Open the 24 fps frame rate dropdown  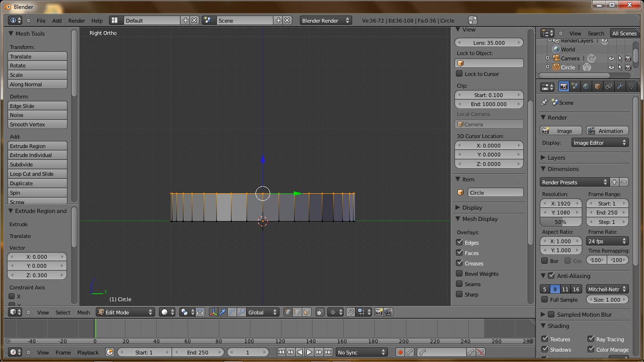click(607, 241)
